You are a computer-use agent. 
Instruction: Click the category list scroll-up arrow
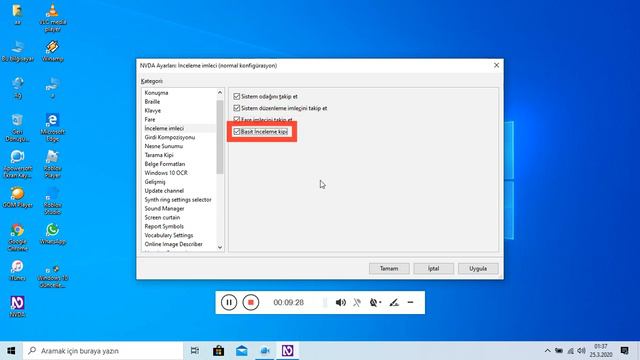220,93
